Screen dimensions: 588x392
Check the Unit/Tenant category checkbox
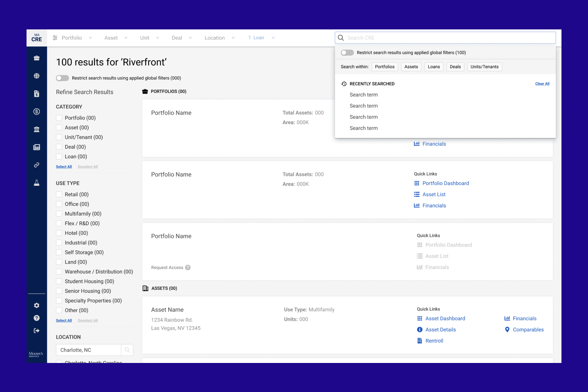tap(59, 137)
